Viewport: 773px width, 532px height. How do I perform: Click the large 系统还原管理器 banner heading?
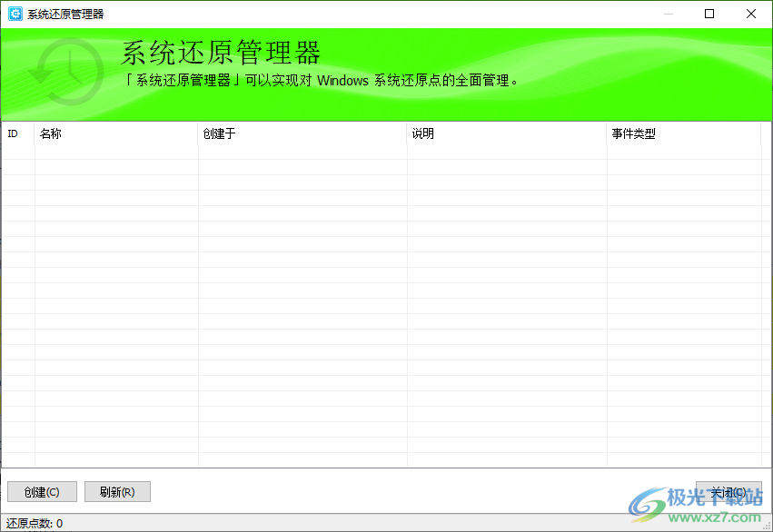(x=221, y=53)
